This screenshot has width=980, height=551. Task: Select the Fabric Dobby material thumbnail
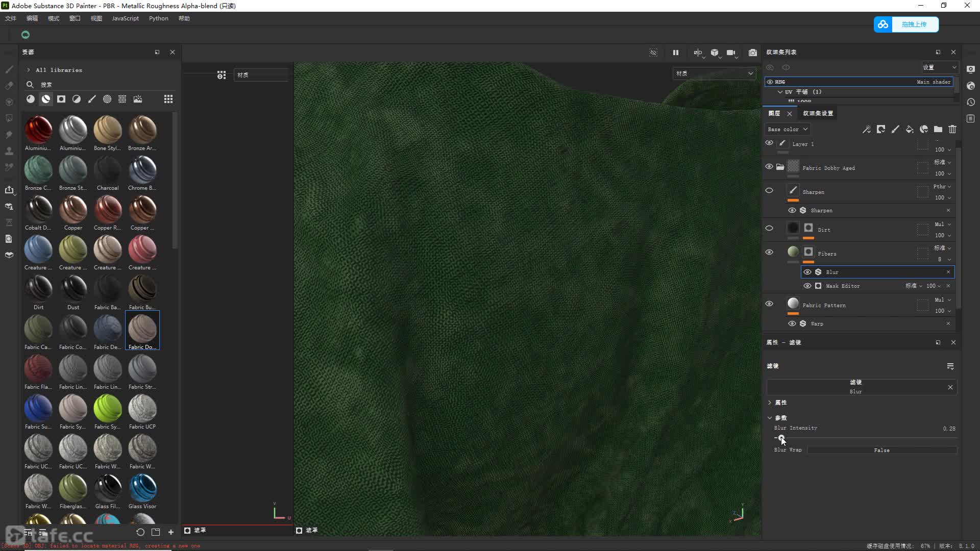pos(142,330)
